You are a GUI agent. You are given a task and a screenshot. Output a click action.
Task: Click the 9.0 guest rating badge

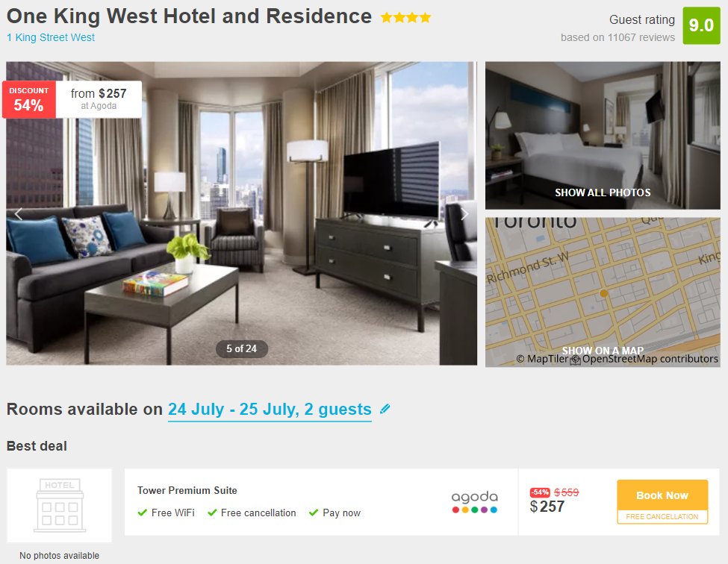coord(701,25)
